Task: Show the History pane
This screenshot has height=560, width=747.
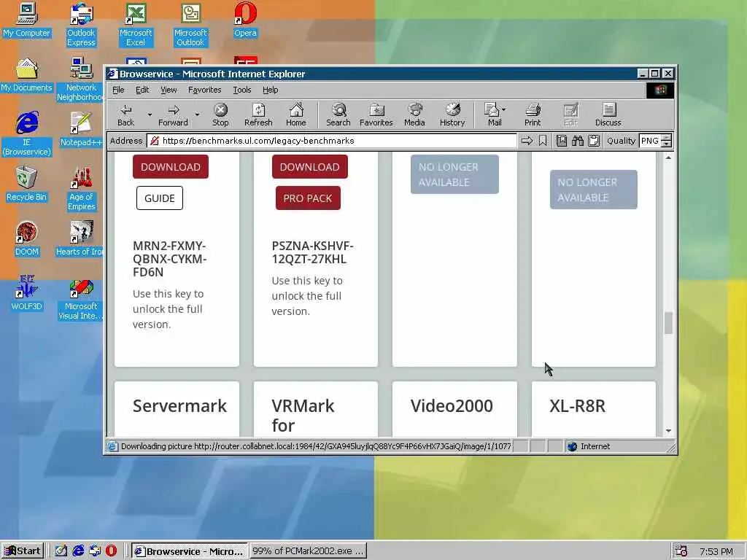Action: [452, 114]
